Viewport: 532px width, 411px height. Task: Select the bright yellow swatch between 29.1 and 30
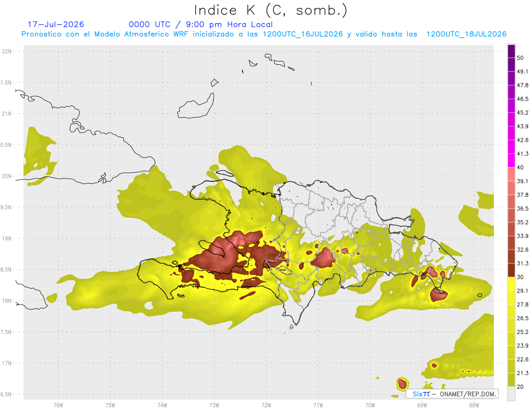pos(511,284)
